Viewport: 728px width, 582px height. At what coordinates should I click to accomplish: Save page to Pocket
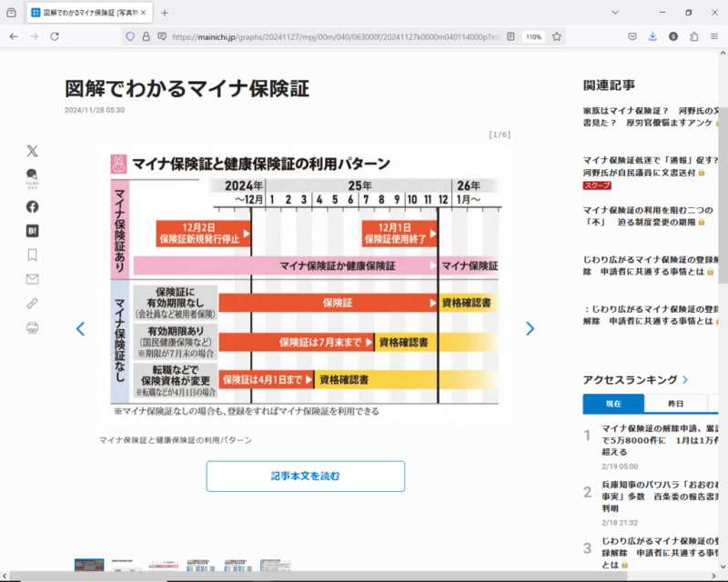tap(632, 36)
